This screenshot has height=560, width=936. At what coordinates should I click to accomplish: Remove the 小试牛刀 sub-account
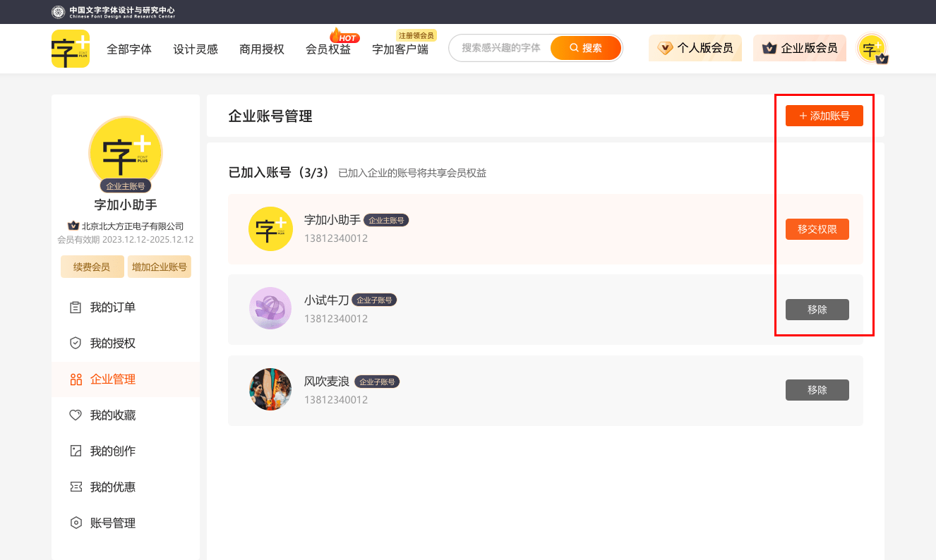[817, 310]
